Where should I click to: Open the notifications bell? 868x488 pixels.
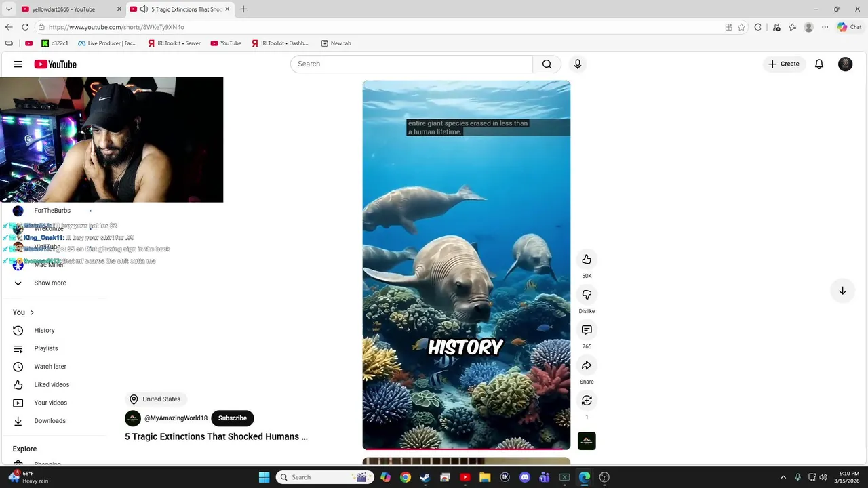pos(819,64)
